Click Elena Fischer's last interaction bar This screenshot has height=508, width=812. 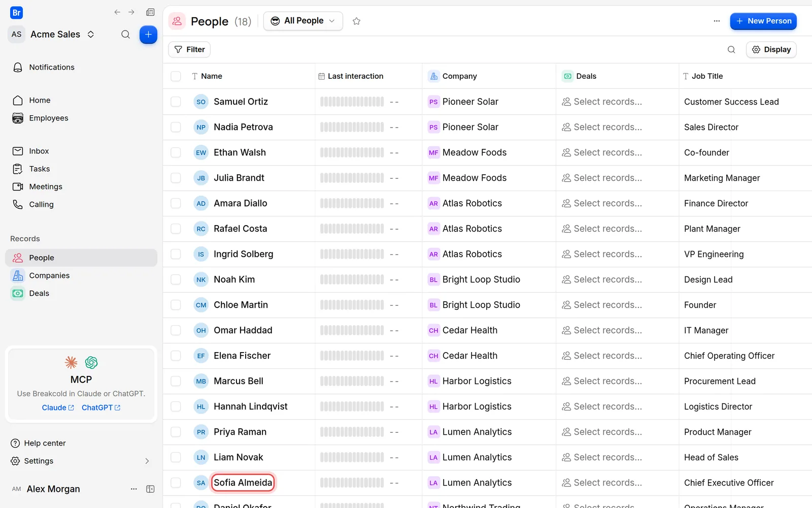[352, 356]
